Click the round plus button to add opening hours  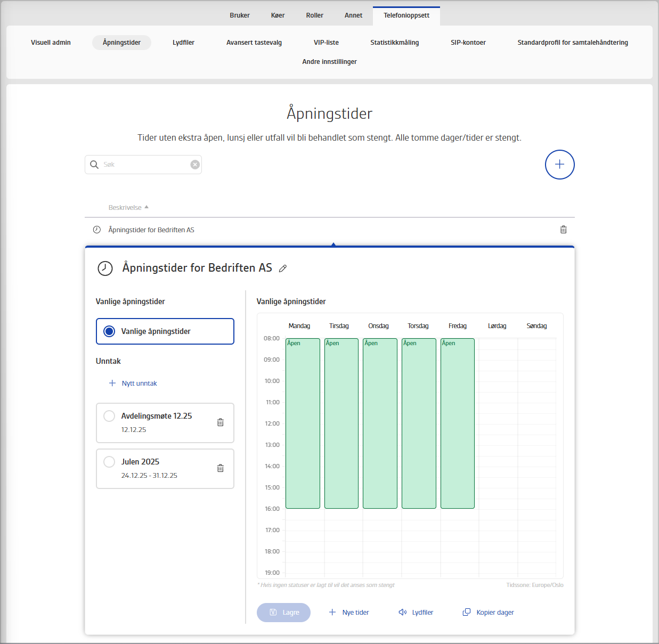pyautogui.click(x=559, y=165)
